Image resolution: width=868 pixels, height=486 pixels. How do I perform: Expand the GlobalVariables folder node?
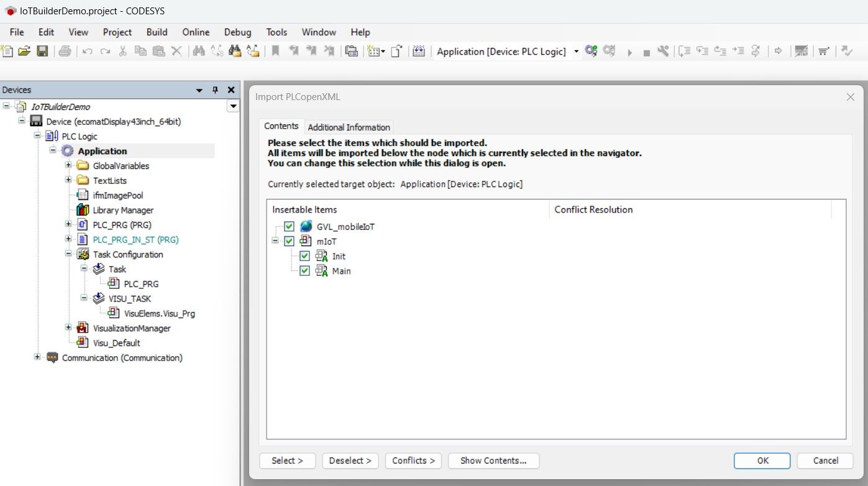click(x=68, y=165)
